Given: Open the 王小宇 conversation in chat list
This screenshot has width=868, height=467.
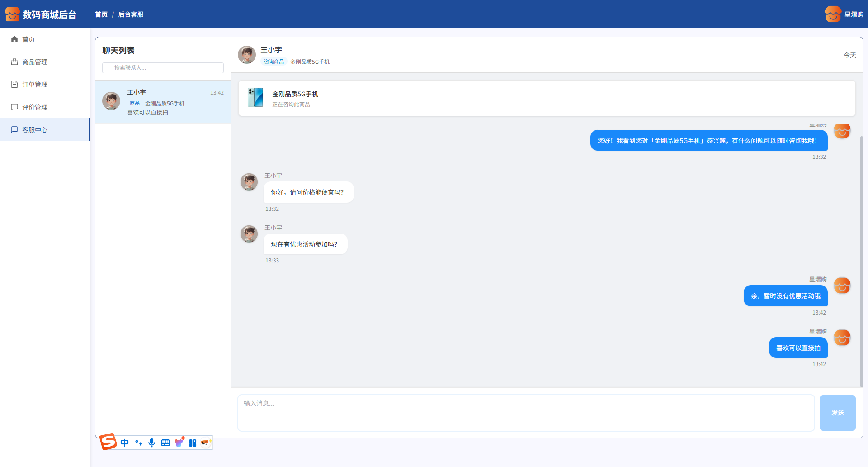Looking at the screenshot, I should click(x=163, y=102).
